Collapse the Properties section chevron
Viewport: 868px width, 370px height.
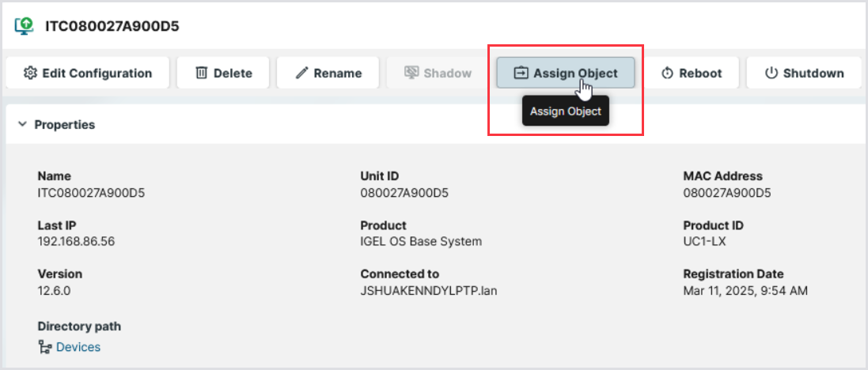click(x=22, y=124)
